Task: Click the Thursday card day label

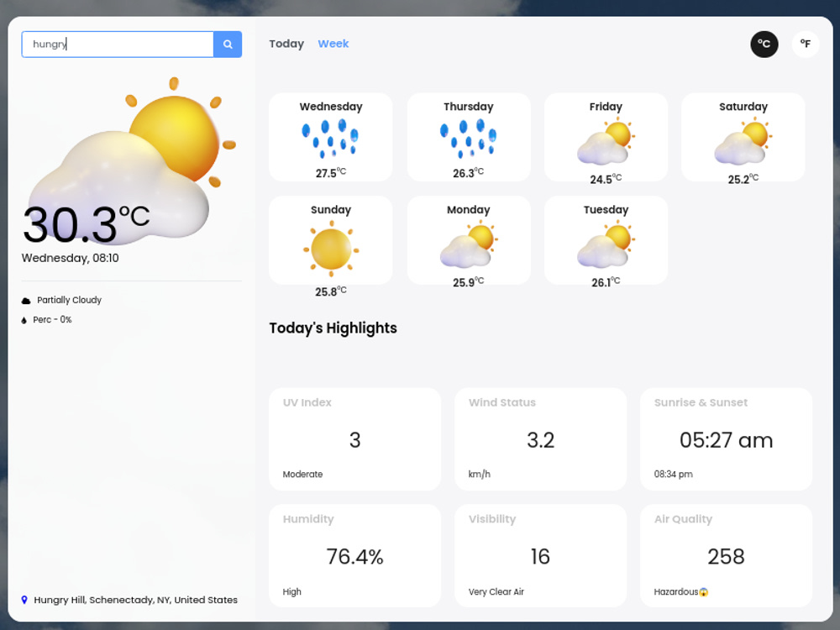Action: tap(468, 107)
